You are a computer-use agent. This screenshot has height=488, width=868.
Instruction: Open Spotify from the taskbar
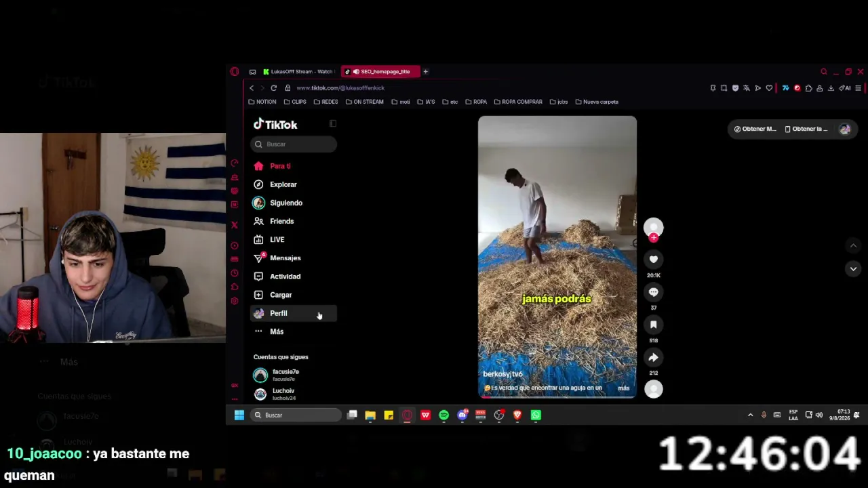[443, 415]
